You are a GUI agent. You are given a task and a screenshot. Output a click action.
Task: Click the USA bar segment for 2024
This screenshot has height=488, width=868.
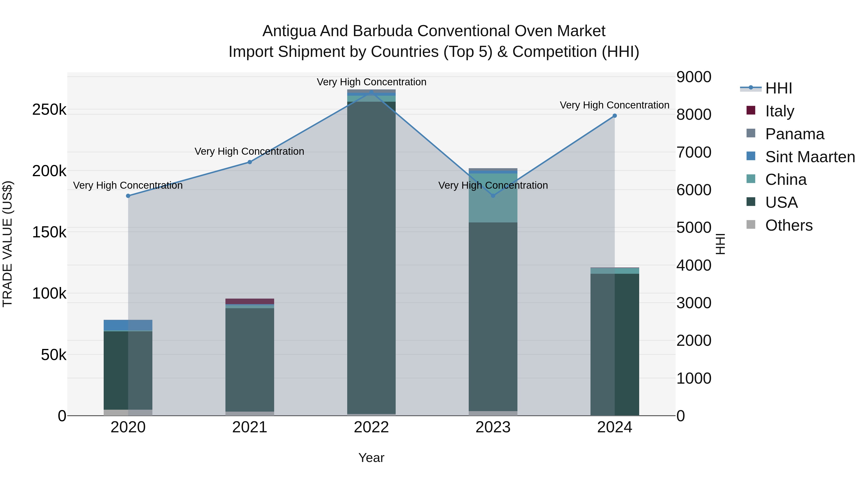click(615, 345)
